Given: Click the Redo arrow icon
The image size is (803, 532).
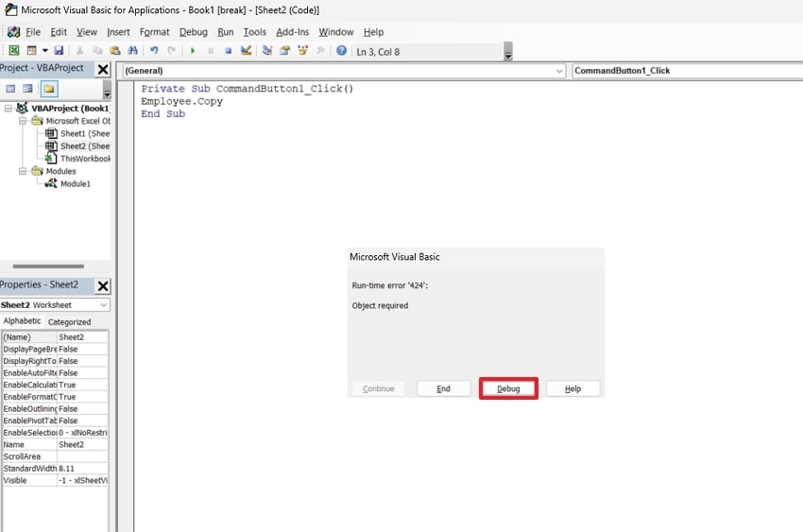Looking at the screenshot, I should (x=172, y=51).
